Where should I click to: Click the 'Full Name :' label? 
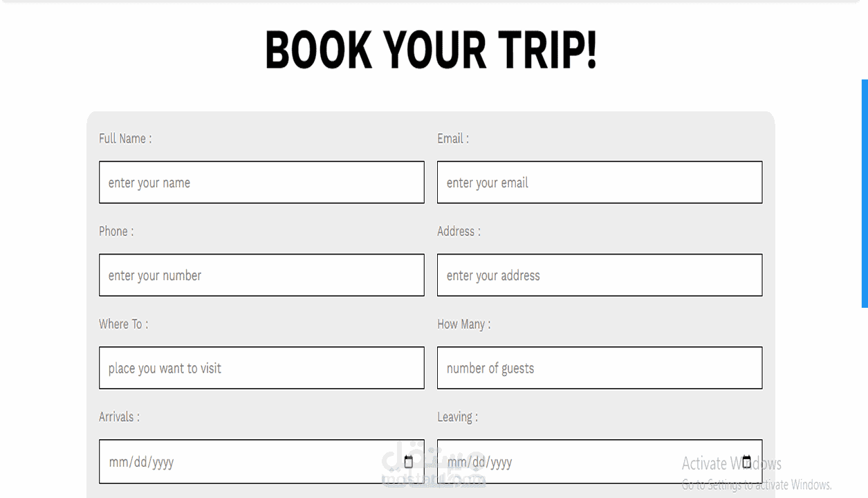point(125,138)
